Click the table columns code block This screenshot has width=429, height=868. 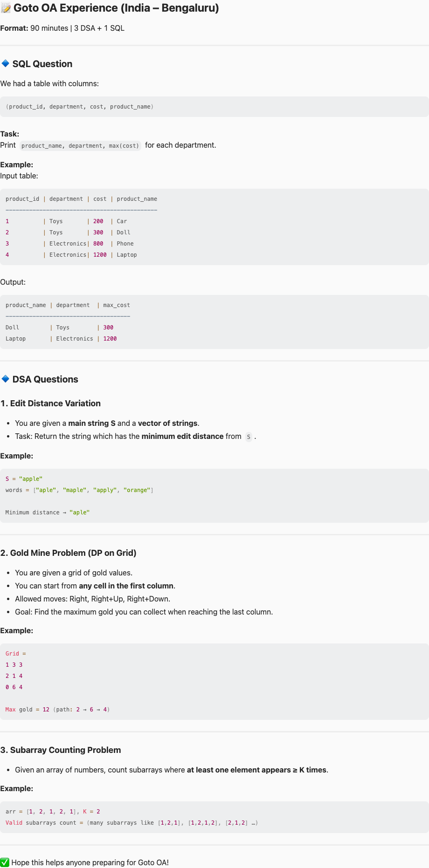214,107
